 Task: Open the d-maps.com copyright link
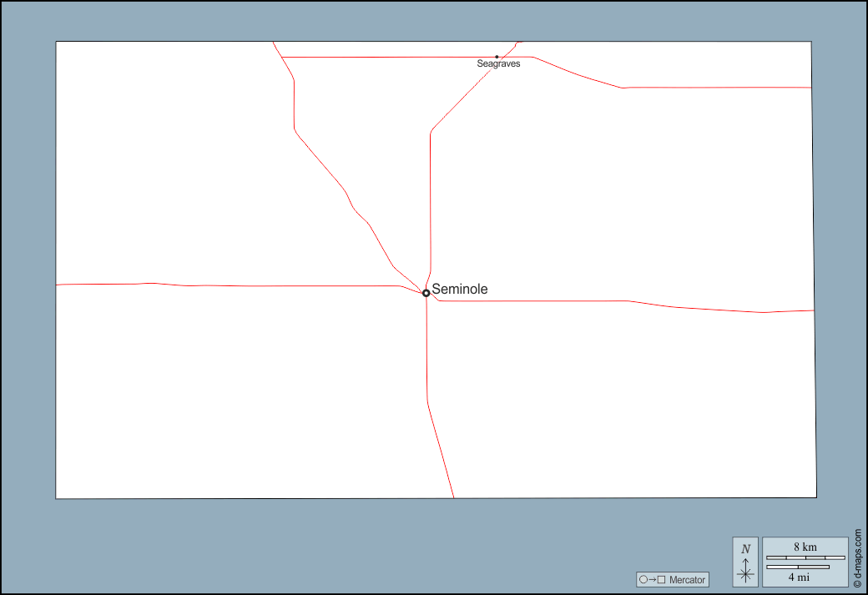coord(857,559)
